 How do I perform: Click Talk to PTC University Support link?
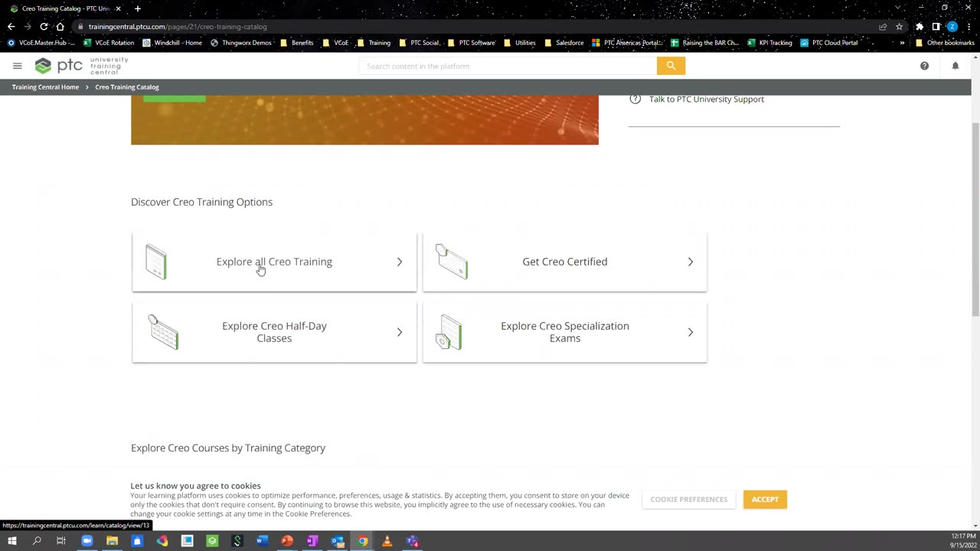click(707, 99)
